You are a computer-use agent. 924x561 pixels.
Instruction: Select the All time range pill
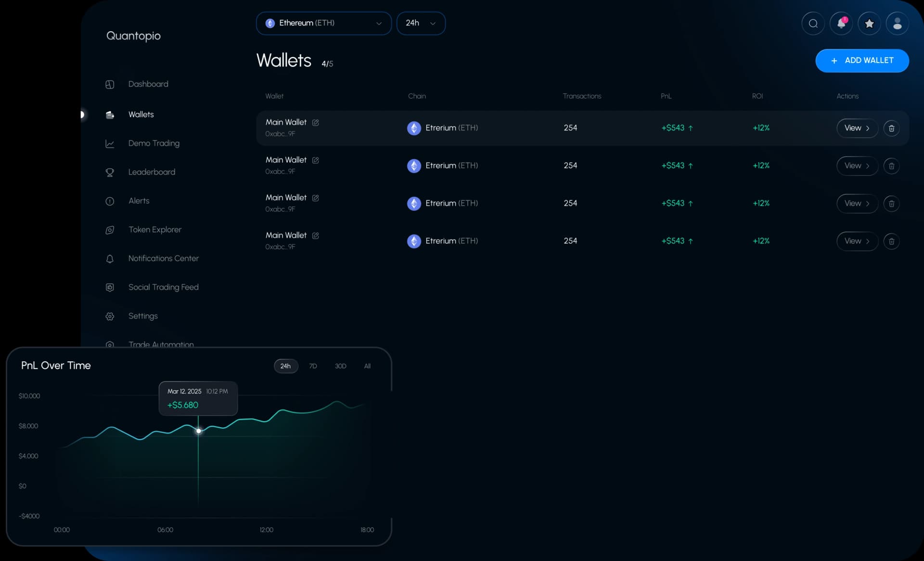(367, 366)
